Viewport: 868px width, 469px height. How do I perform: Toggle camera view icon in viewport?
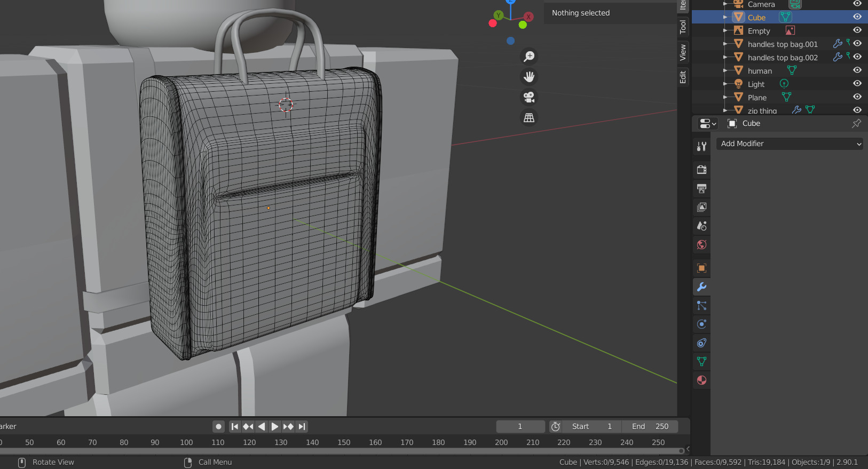click(529, 97)
